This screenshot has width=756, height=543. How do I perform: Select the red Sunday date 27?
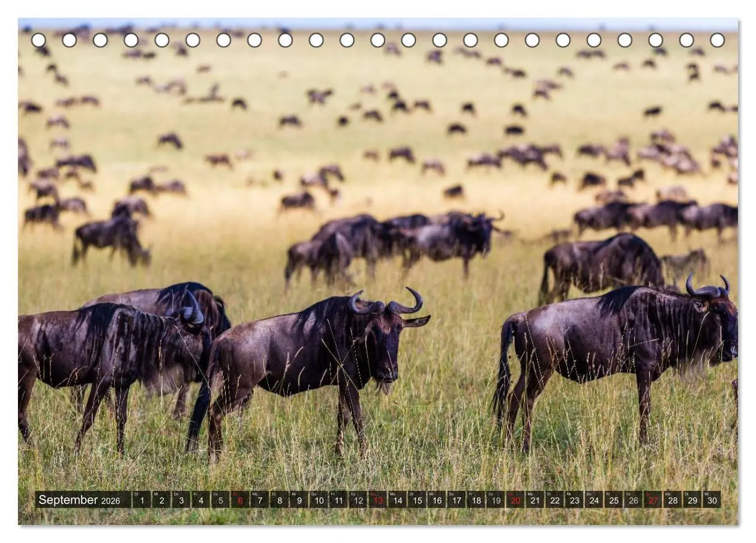(x=653, y=500)
